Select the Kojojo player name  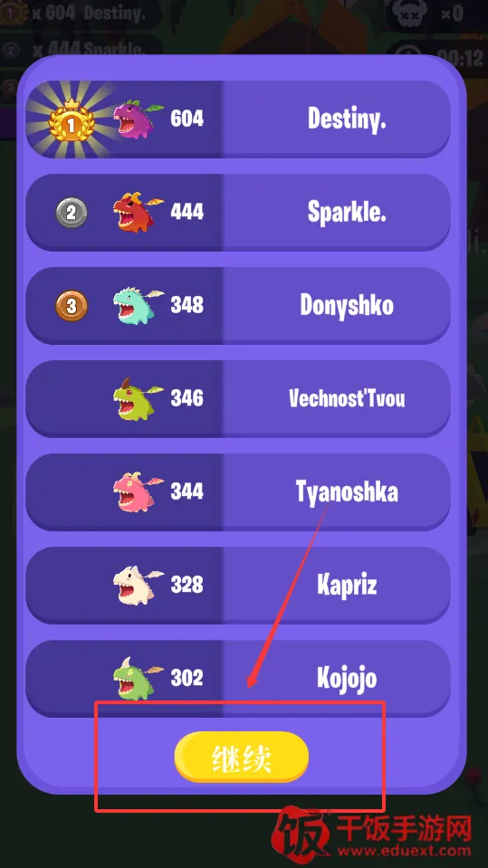coord(347,678)
